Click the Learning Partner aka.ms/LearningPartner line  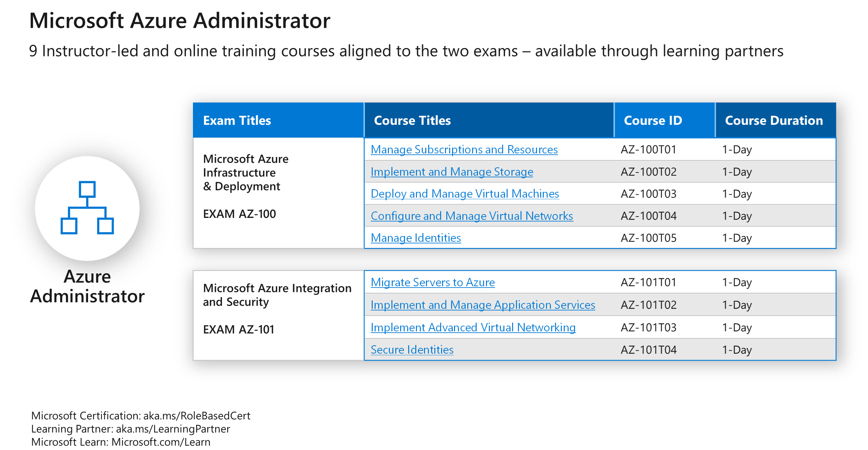[x=130, y=429]
